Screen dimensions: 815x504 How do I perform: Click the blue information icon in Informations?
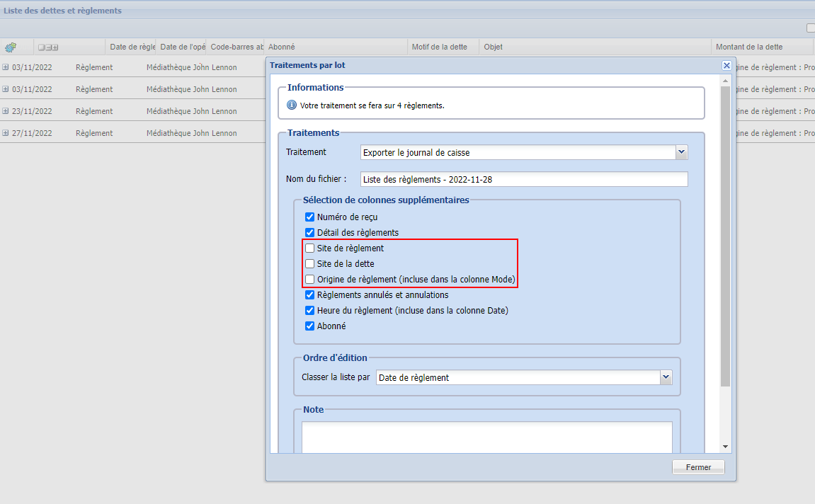point(292,105)
